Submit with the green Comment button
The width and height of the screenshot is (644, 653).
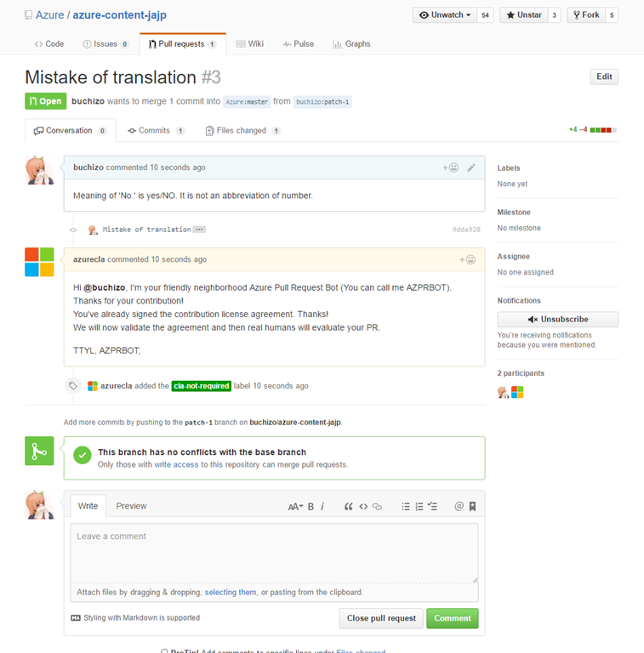point(453,618)
